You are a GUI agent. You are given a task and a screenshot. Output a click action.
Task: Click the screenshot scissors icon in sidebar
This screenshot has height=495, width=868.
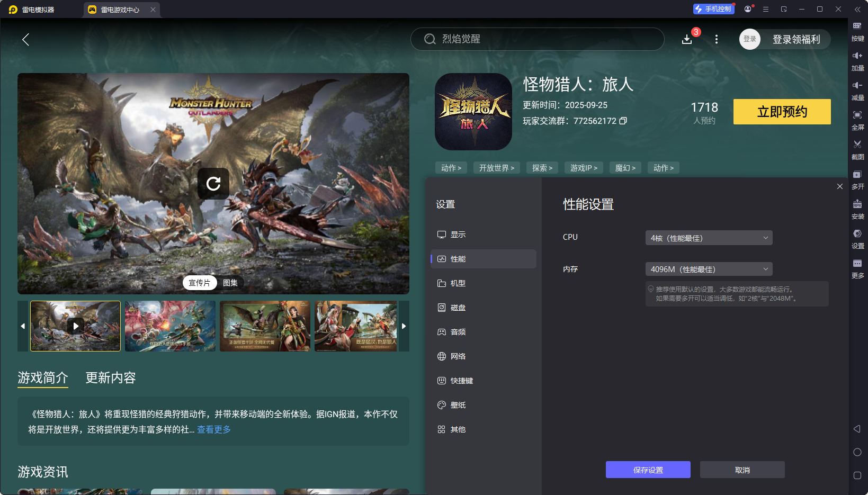[x=857, y=145]
